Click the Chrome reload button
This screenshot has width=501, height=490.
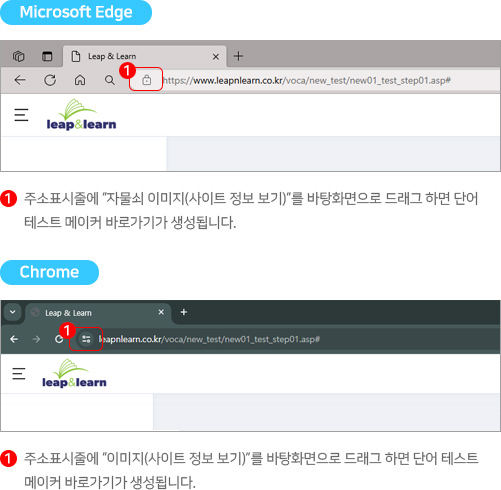[x=59, y=339]
